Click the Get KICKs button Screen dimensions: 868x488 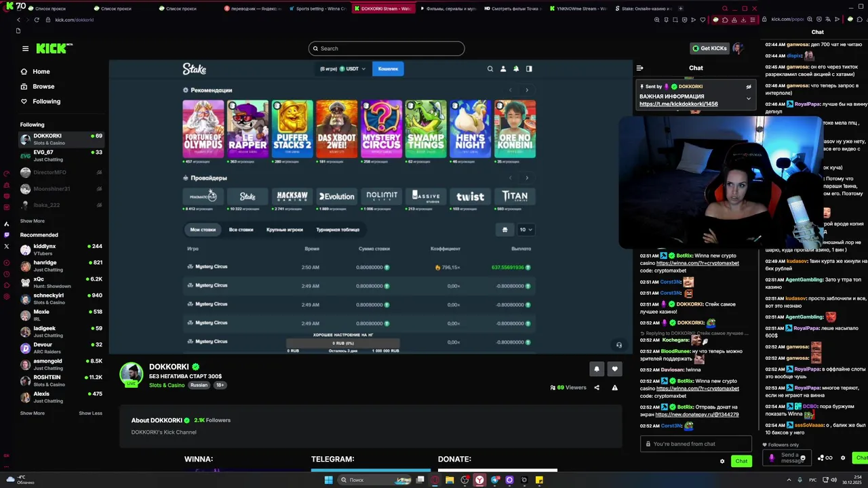coord(709,48)
